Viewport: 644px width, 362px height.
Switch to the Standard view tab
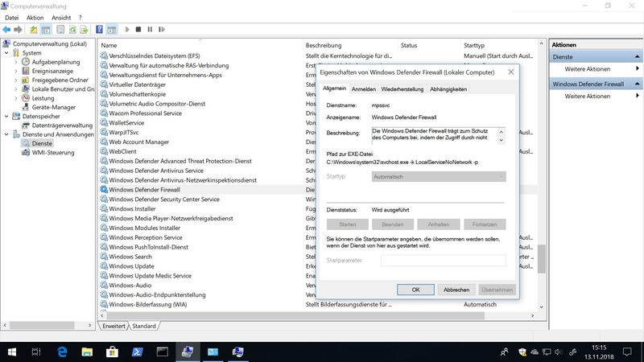pos(144,326)
